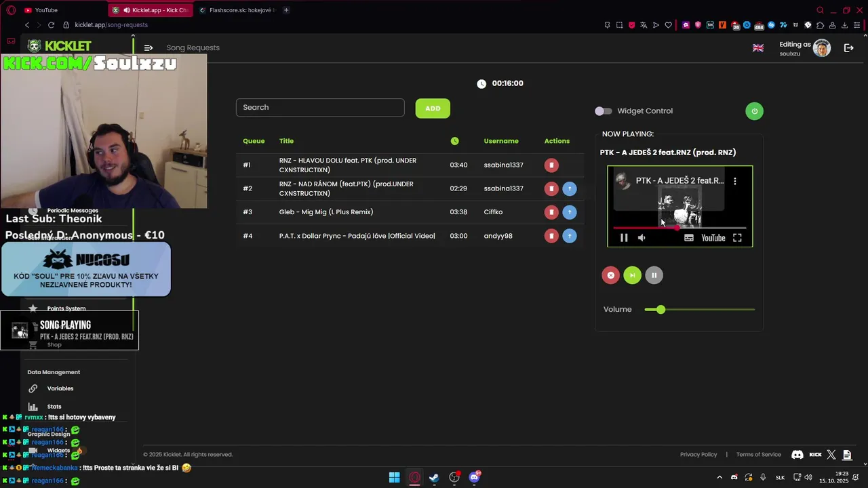
Task: Open Terms of Service link
Action: (x=759, y=455)
